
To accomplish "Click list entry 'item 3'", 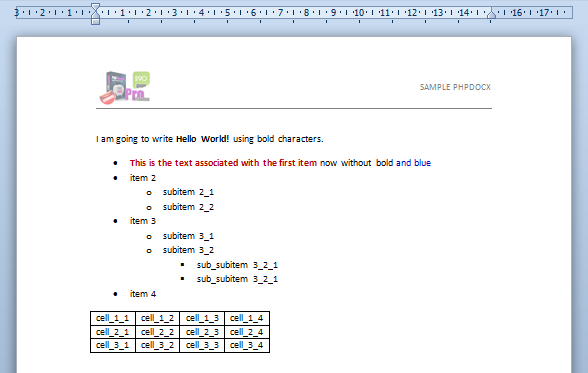I will pyautogui.click(x=142, y=221).
